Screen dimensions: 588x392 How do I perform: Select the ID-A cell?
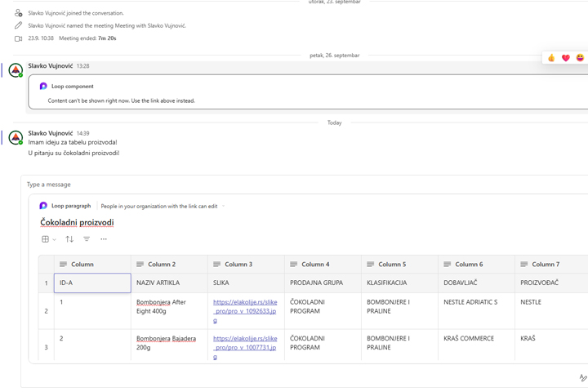91,283
